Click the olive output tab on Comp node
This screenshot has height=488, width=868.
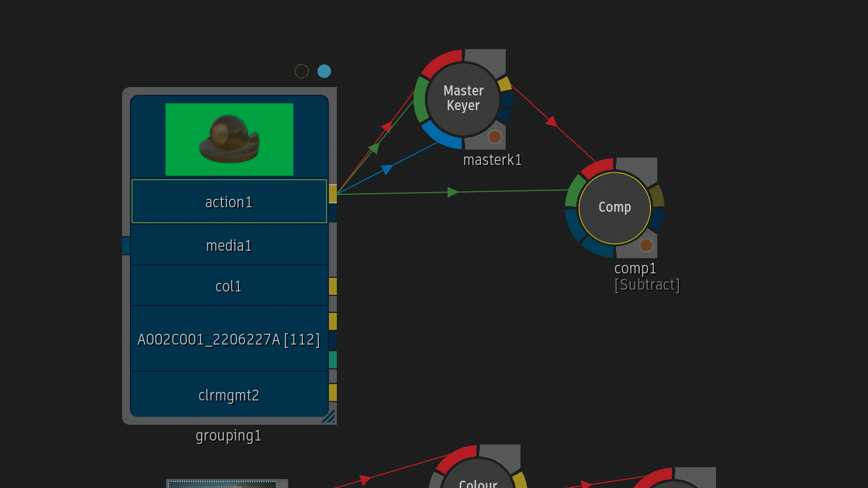pos(657,196)
